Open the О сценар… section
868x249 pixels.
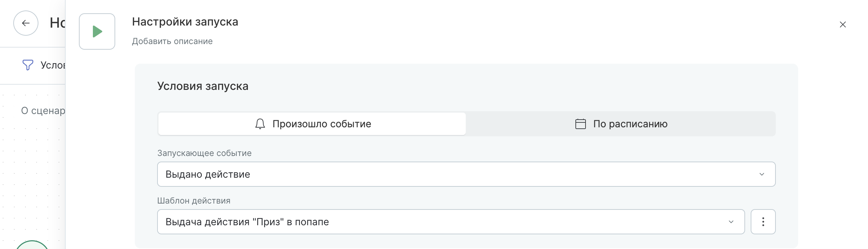point(43,111)
